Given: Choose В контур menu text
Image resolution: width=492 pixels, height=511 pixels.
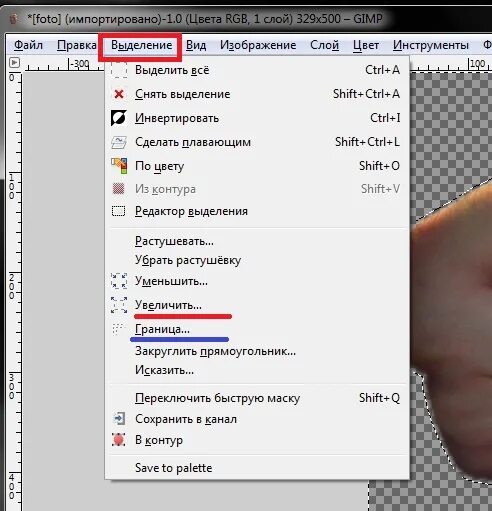Looking at the screenshot, I should click(159, 440).
